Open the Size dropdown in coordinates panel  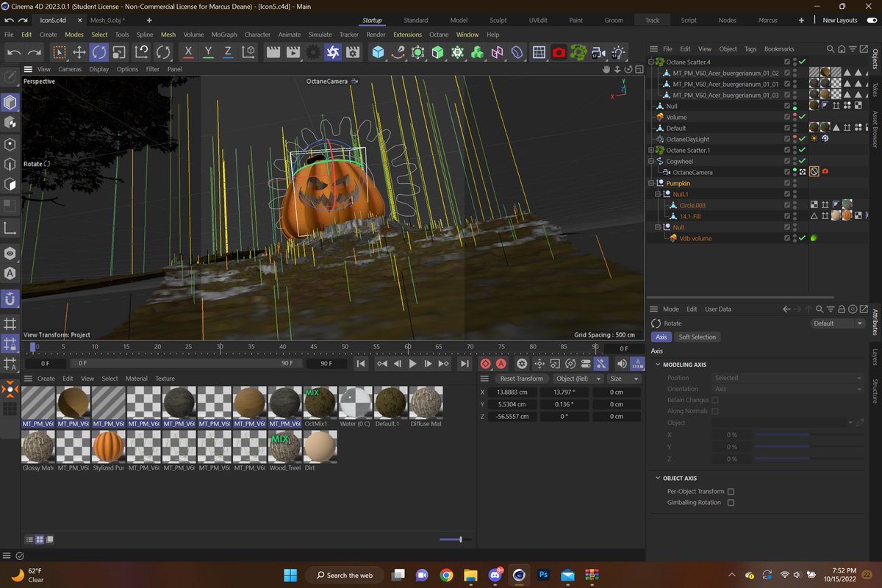click(624, 379)
